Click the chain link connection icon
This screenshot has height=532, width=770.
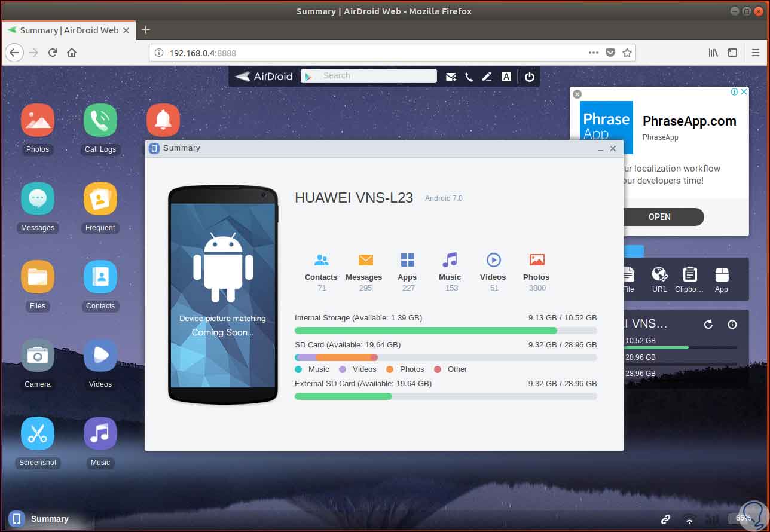(665, 519)
